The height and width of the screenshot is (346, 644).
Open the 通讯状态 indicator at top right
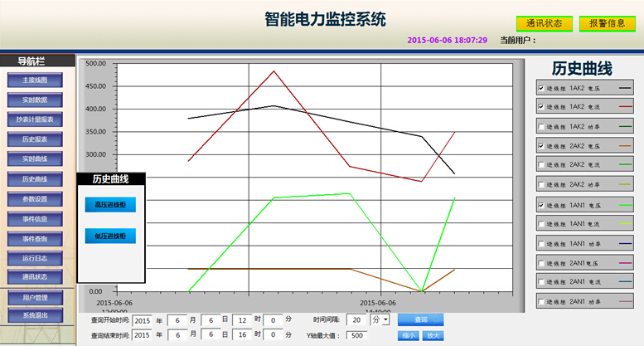tap(545, 23)
